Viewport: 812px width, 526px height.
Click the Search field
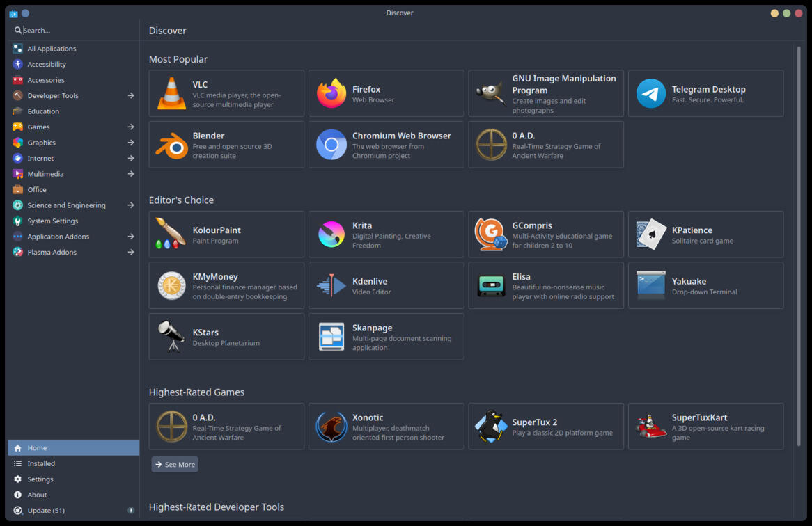(x=74, y=31)
